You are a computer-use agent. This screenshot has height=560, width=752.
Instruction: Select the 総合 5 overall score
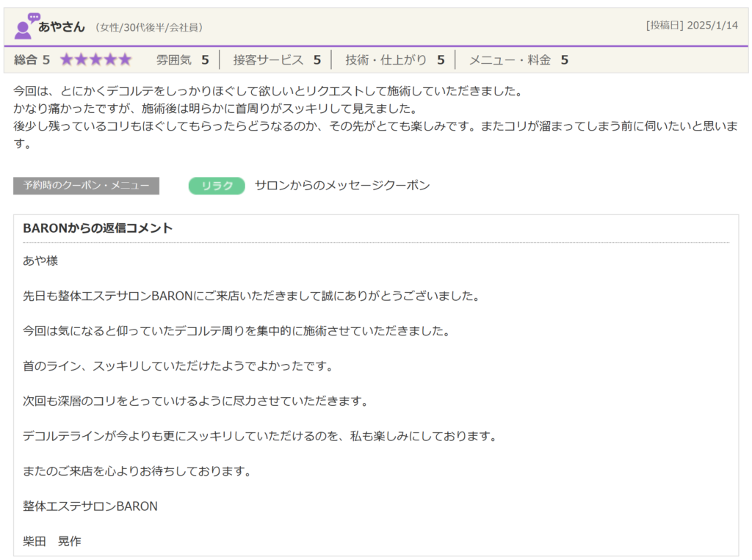tap(32, 60)
